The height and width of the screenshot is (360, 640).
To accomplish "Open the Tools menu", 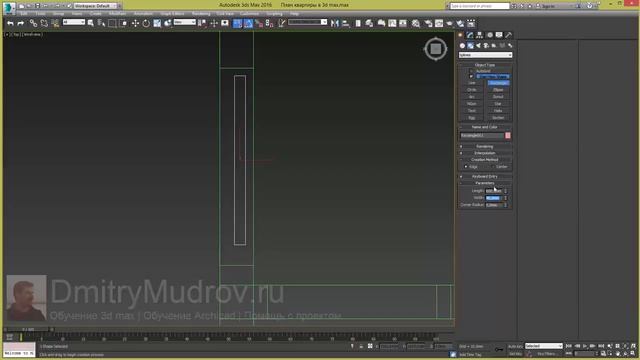I will coord(40,14).
